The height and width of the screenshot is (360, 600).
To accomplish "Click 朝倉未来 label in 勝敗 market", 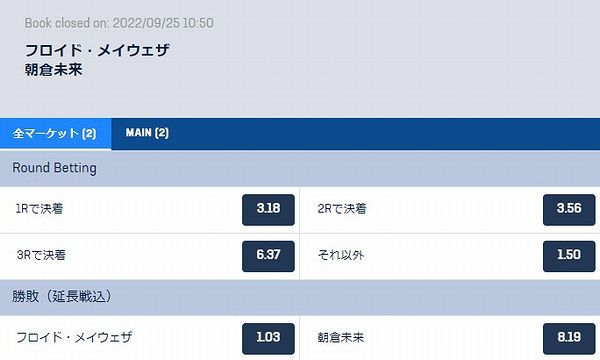I will (341, 337).
